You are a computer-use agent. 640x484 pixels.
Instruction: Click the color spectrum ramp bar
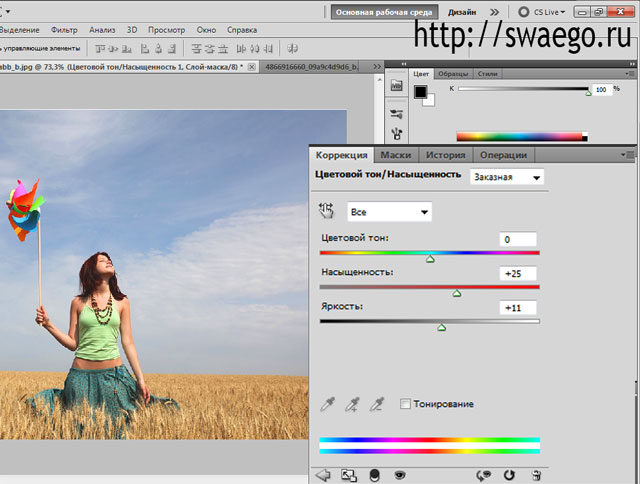click(x=522, y=137)
